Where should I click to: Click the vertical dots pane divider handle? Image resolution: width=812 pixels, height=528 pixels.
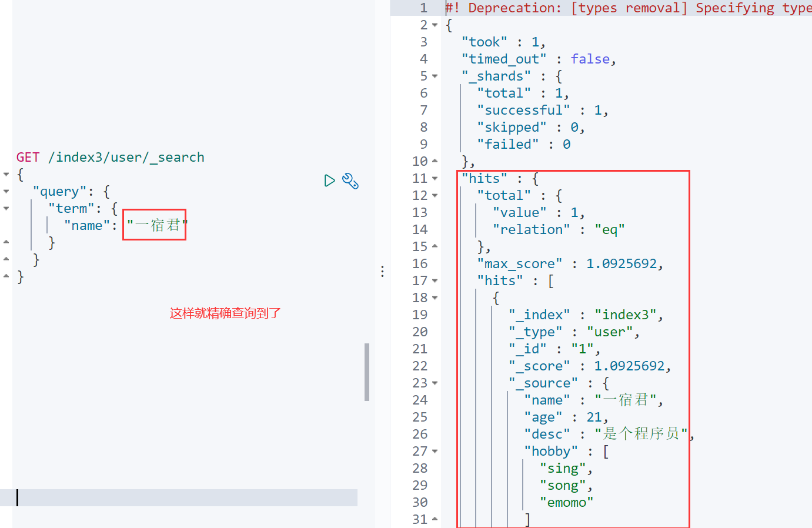(x=382, y=271)
